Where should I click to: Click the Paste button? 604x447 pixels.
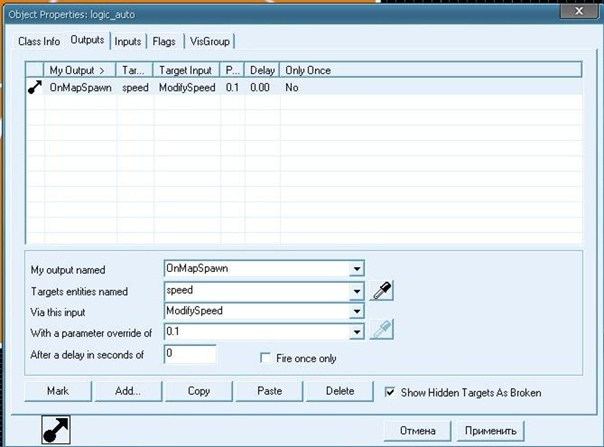point(269,391)
